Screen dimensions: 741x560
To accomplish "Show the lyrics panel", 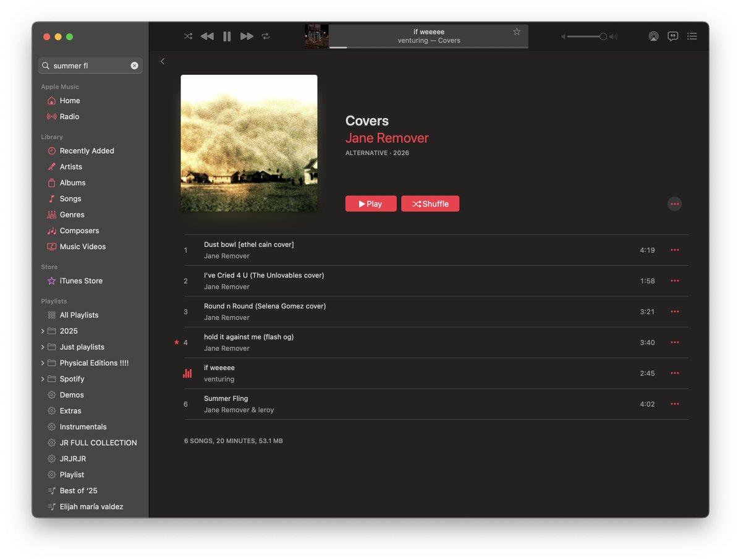I will click(x=673, y=36).
